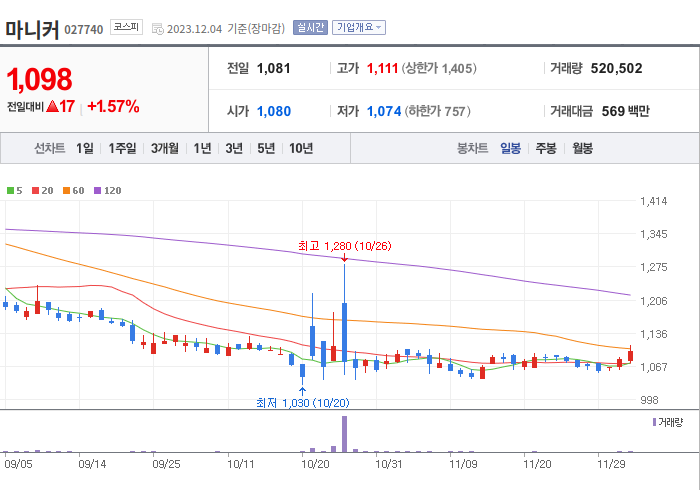Image resolution: width=700 pixels, height=490 pixels.
Task: Select the 1일 line chart tab
Action: point(84,148)
